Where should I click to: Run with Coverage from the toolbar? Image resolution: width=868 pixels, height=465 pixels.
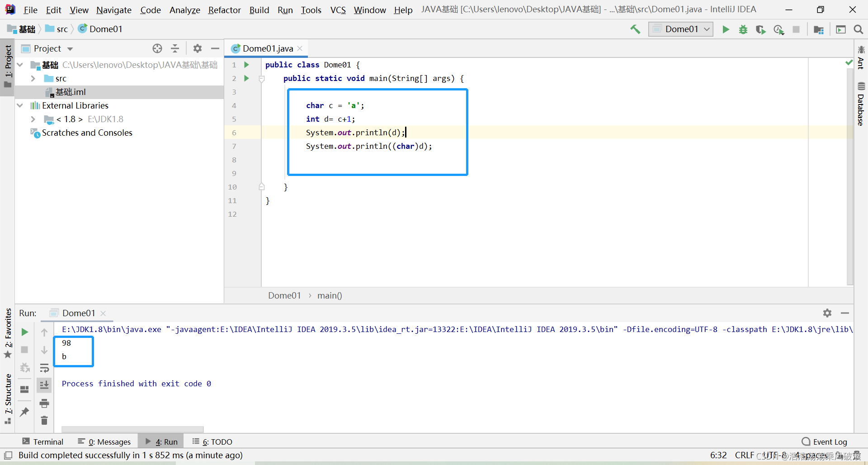761,29
